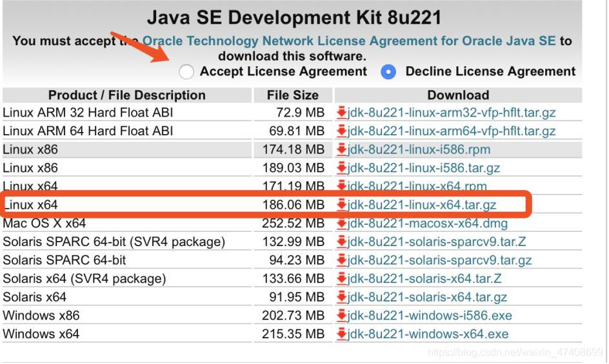Screen dimensions: 609x364
Task: Click download icon beside solaris-x64.tar.gz
Action: [341, 297]
